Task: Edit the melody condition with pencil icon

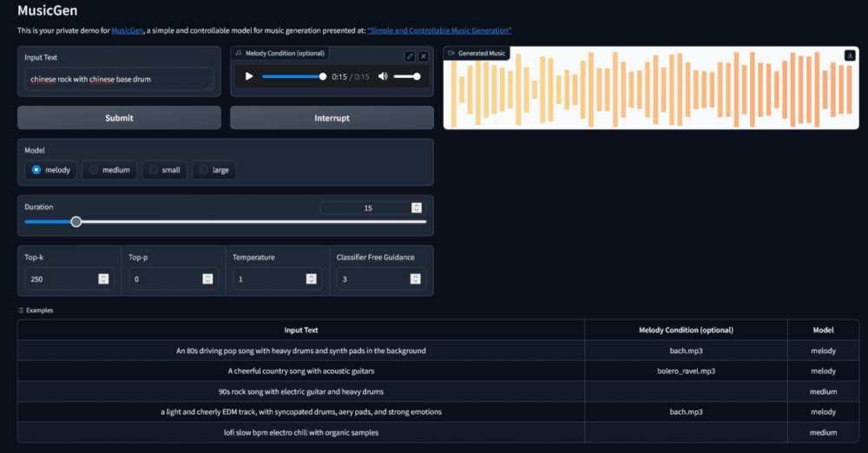Action: coord(410,56)
